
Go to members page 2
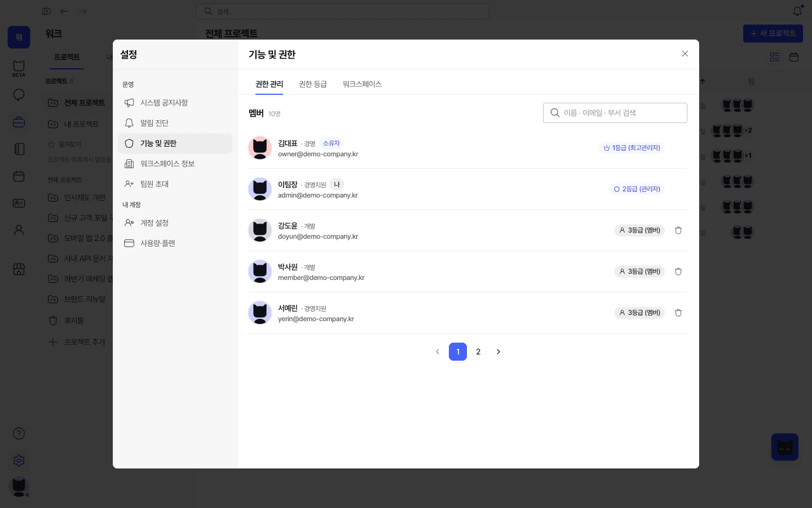[478, 352]
